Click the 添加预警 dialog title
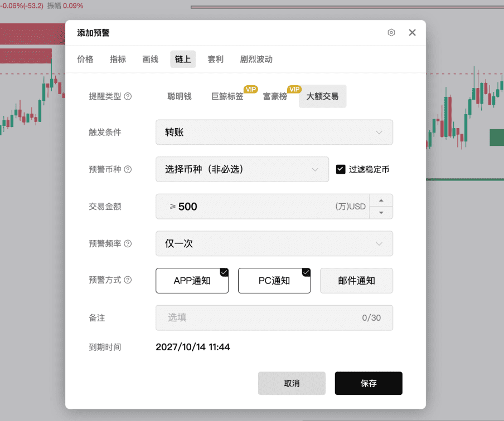This screenshot has width=504, height=421. pyautogui.click(x=93, y=33)
